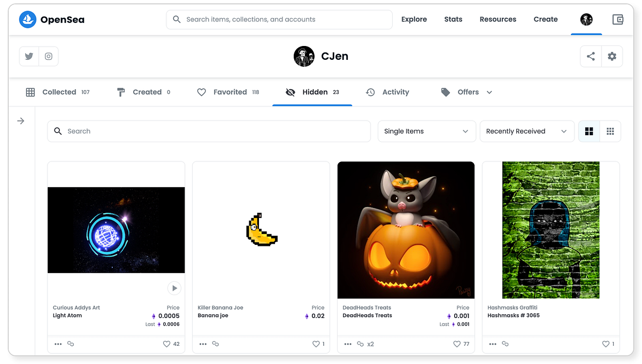Click the Banana joe item title
This screenshot has width=642, height=364.
click(x=213, y=316)
